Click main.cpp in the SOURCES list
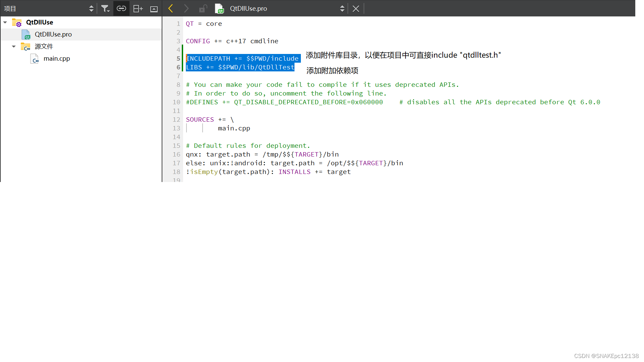The image size is (644, 362). pos(234,128)
